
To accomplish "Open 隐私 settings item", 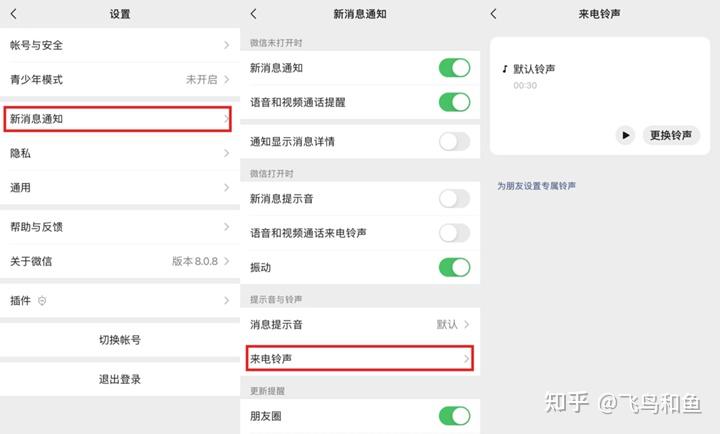I will click(120, 153).
